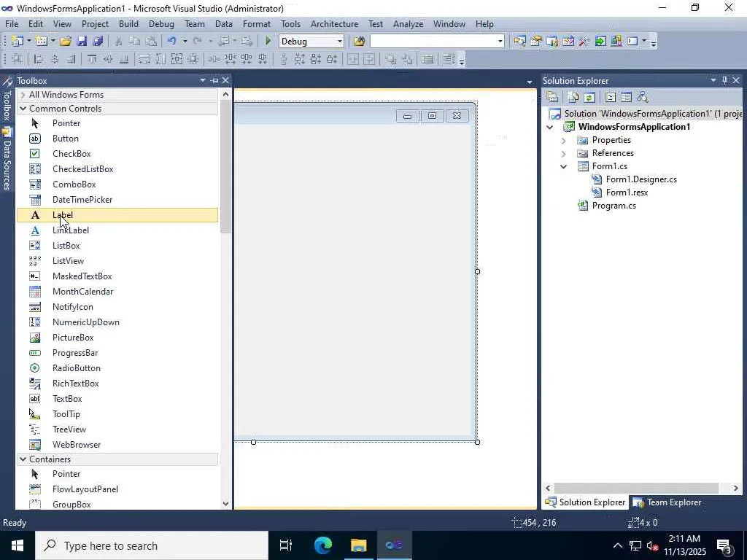Select the WindowsFormsApplication1 project node
Image resolution: width=747 pixels, height=560 pixels.
[634, 127]
